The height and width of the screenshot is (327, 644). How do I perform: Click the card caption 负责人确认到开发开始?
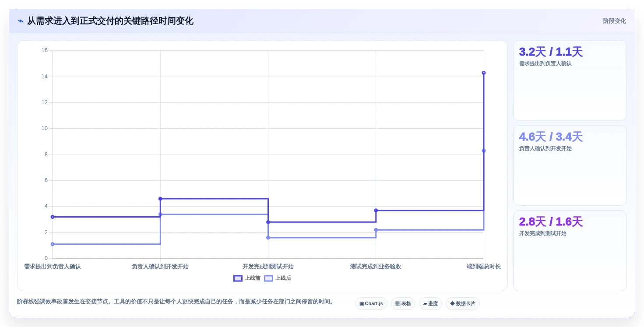tap(545, 148)
